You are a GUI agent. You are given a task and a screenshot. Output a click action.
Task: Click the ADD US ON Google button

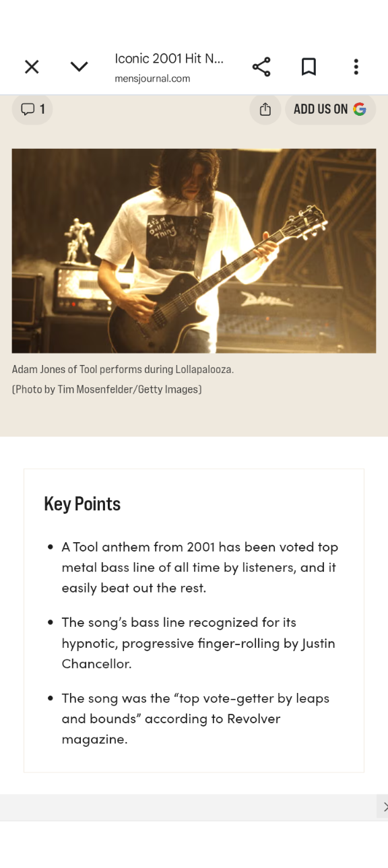(x=330, y=109)
